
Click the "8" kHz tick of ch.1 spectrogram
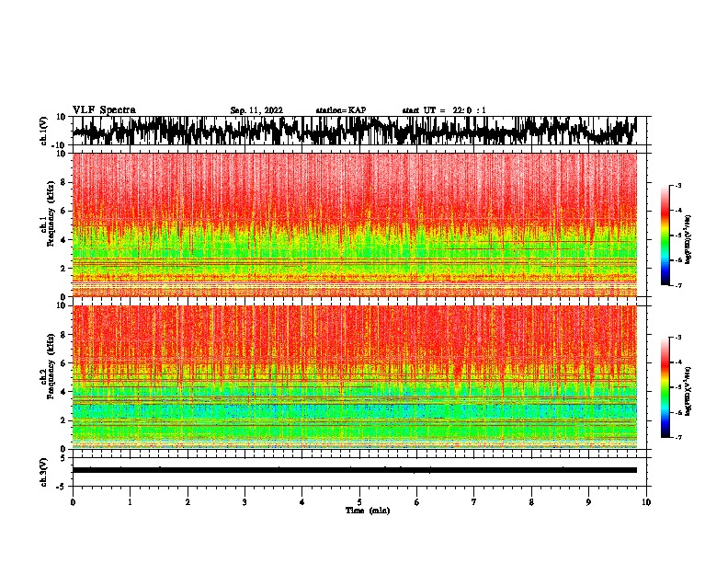coord(63,182)
